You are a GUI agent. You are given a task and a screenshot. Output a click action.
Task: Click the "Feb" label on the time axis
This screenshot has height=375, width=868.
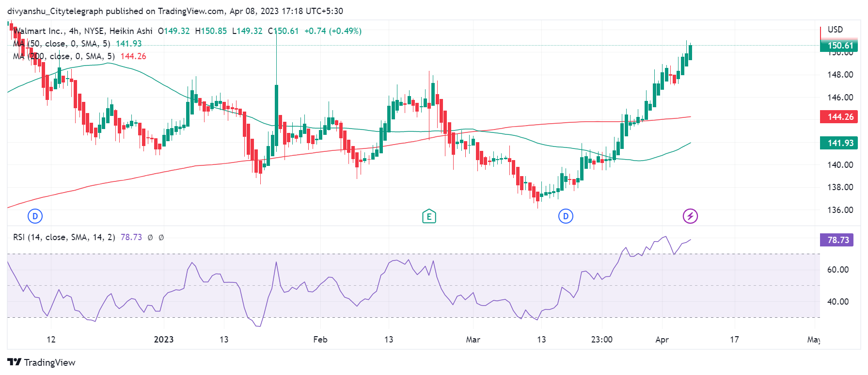tap(320, 340)
